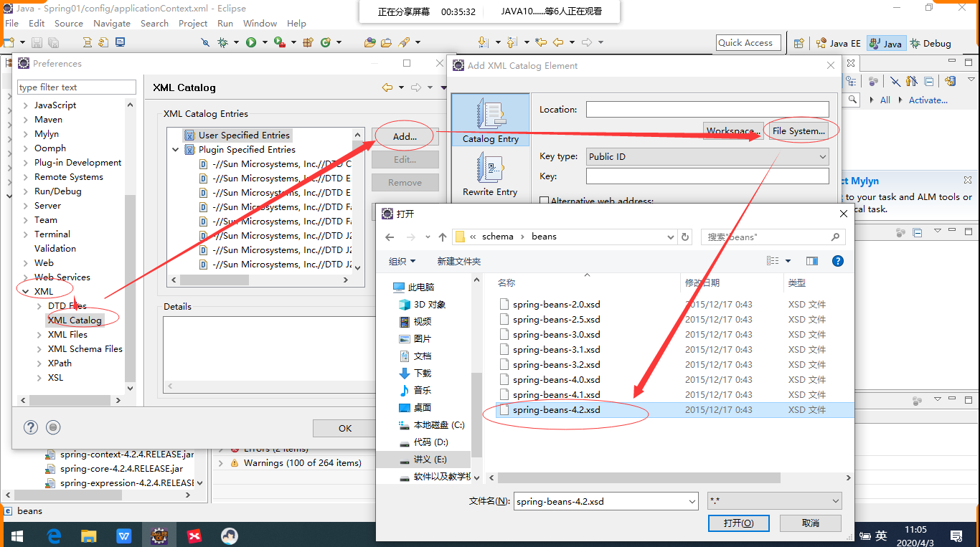The height and width of the screenshot is (547, 980).
Task: Expand the XML Schema Files node
Action: [x=39, y=349]
